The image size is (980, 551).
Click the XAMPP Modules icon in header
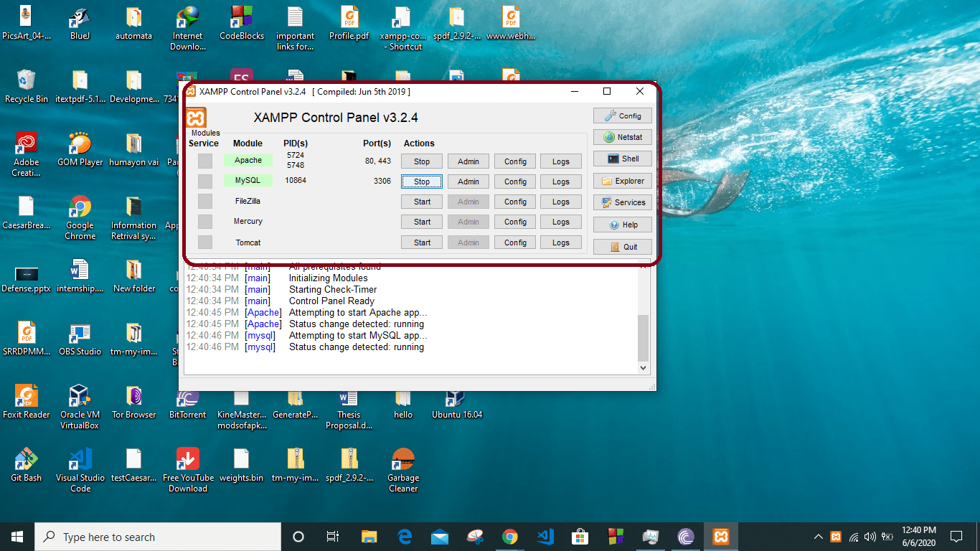click(196, 117)
